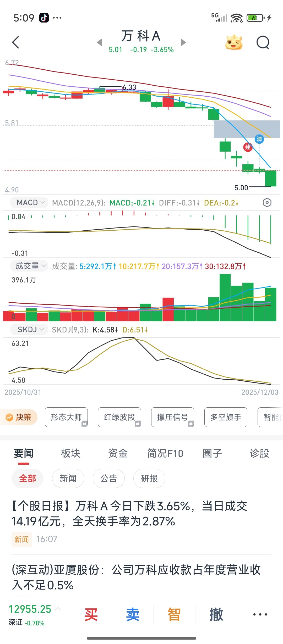This screenshot has width=283, height=644.
Task: Tap the blue 清 marker on chart
Action: point(259,139)
